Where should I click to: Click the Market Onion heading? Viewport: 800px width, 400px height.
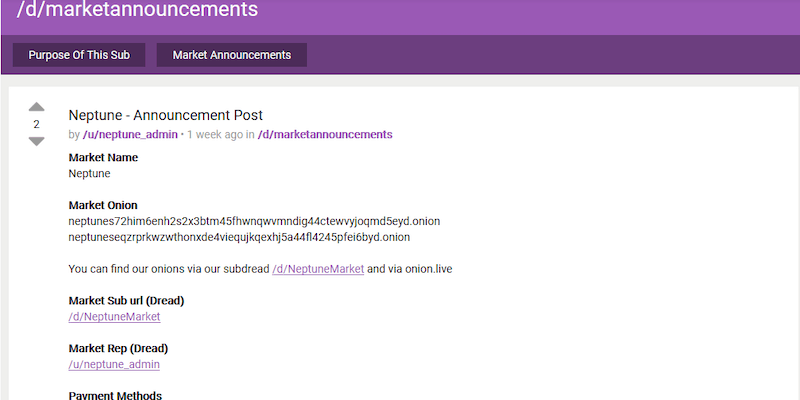point(103,205)
